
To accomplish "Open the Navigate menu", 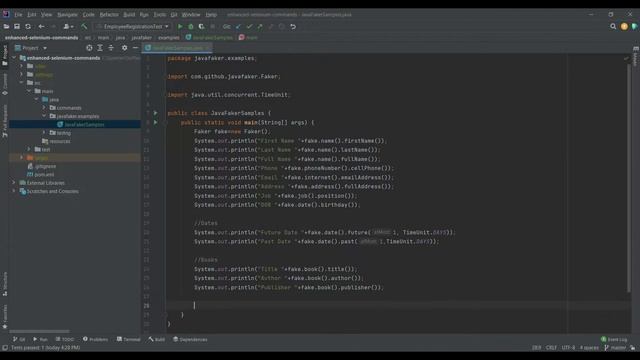I will click(67, 14).
